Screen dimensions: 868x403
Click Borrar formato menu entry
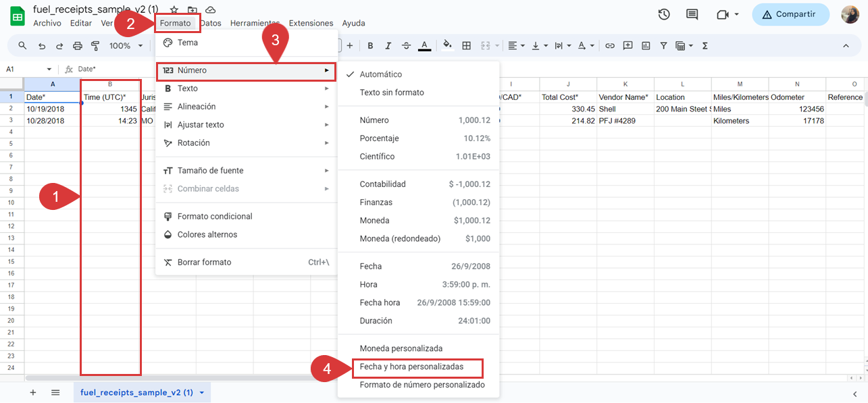pyautogui.click(x=246, y=263)
